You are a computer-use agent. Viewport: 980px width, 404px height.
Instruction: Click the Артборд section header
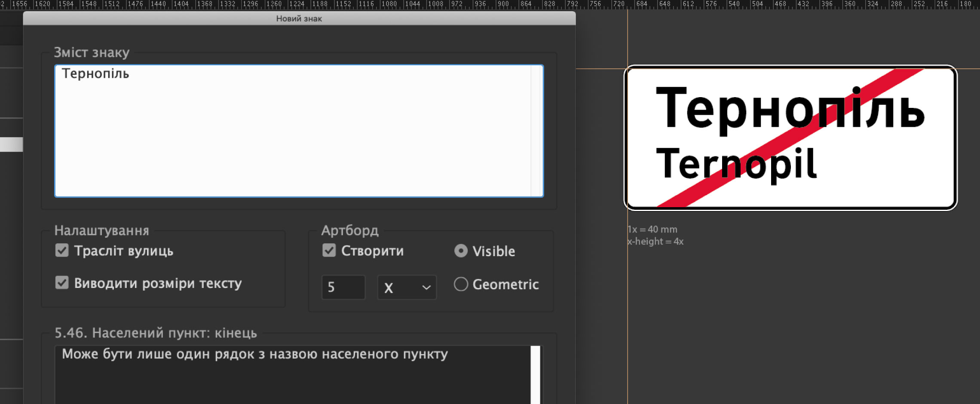350,230
